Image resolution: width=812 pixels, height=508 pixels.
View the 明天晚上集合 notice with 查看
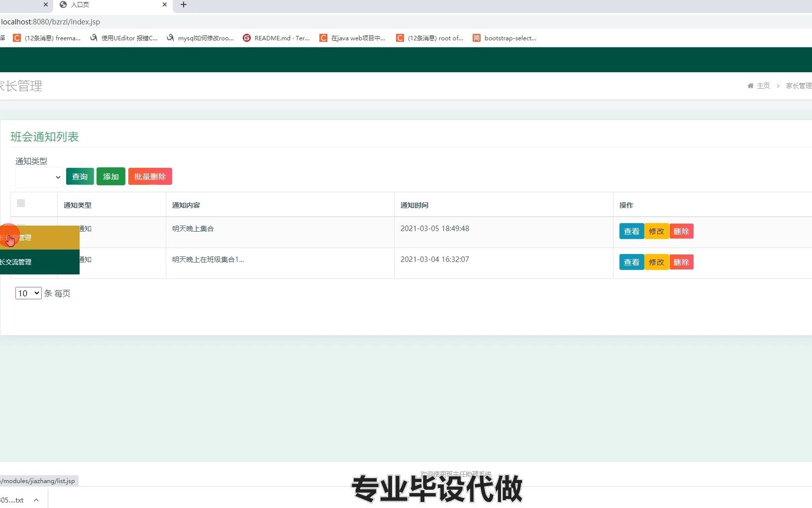631,231
